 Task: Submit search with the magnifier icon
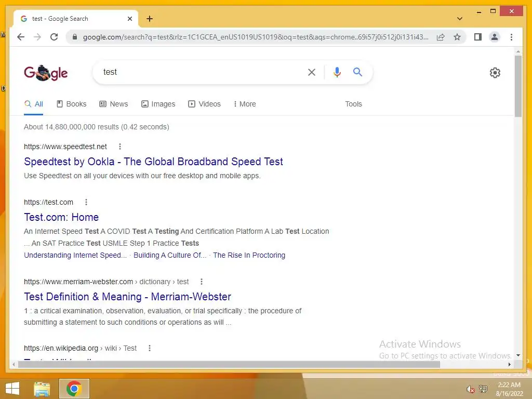[x=357, y=72]
